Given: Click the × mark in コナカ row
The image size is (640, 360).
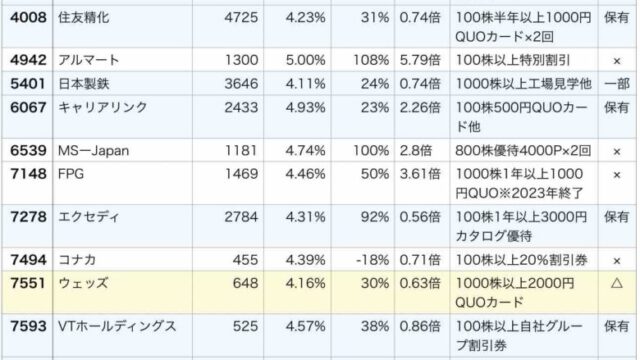Looking at the screenshot, I should (x=617, y=260).
